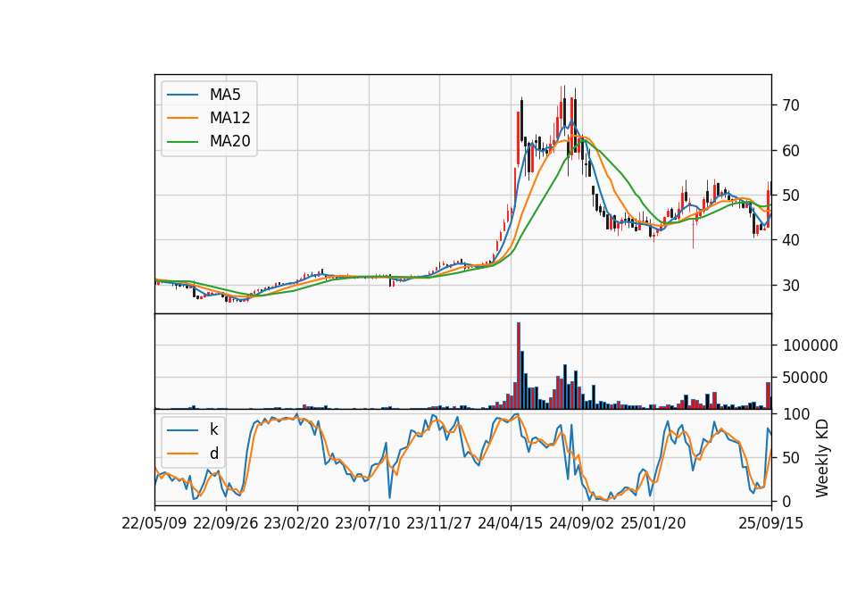This screenshot has width=857, height=616.
Task: Click the Weekly KD axis label
Action: pos(822,459)
